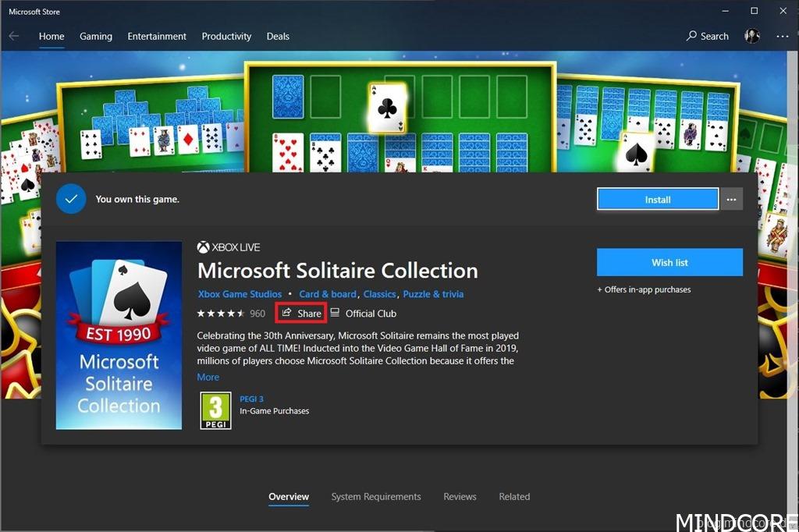The width and height of the screenshot is (799, 532).
Task: Open Search in the top bar
Action: [707, 36]
